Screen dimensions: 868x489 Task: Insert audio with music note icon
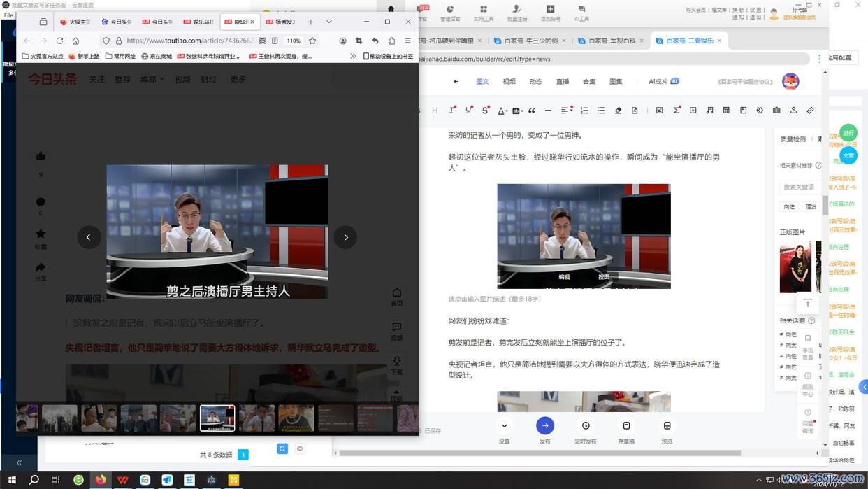pyautogui.click(x=709, y=111)
